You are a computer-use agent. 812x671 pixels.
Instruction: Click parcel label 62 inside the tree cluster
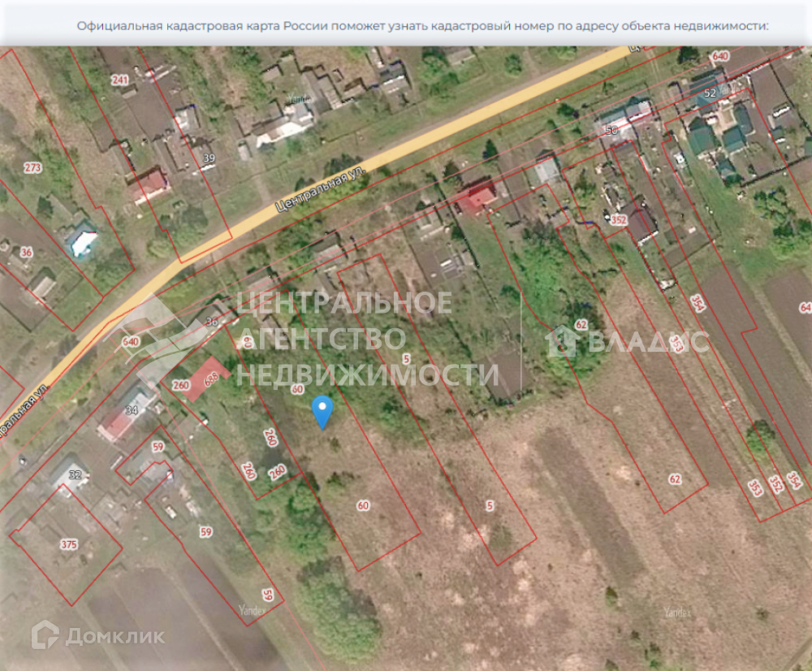click(x=581, y=325)
